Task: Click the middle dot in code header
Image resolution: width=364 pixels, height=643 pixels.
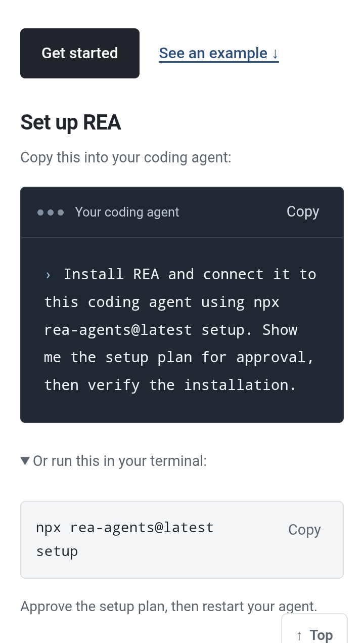Action: click(51, 212)
